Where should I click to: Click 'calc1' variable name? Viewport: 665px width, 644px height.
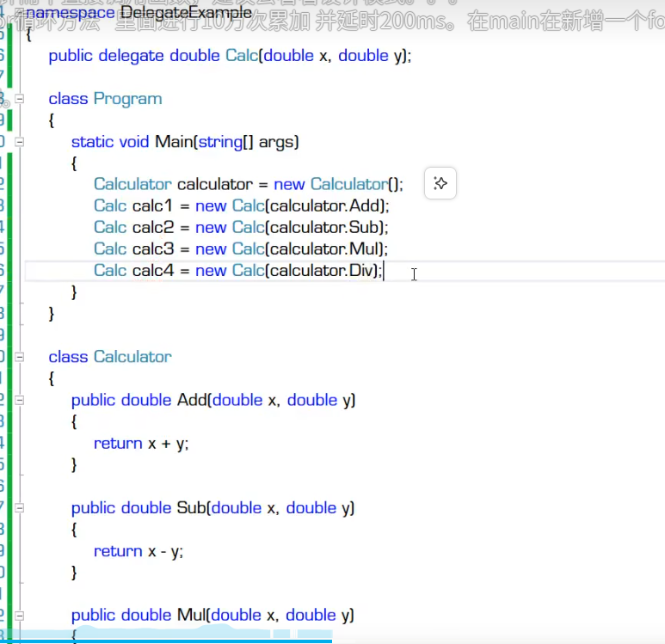coord(152,206)
